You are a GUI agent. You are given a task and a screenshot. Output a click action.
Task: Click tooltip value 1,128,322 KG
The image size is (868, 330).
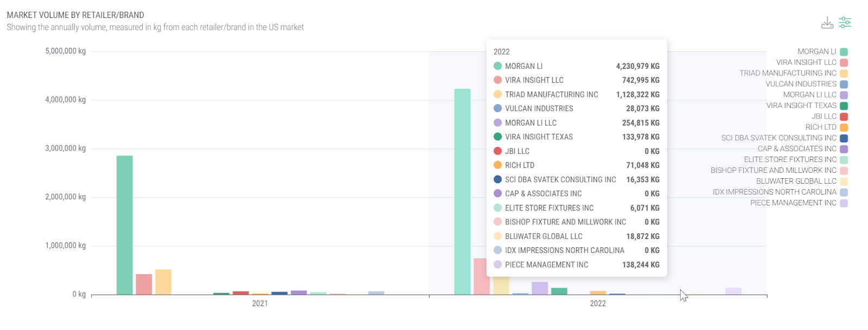[638, 95]
